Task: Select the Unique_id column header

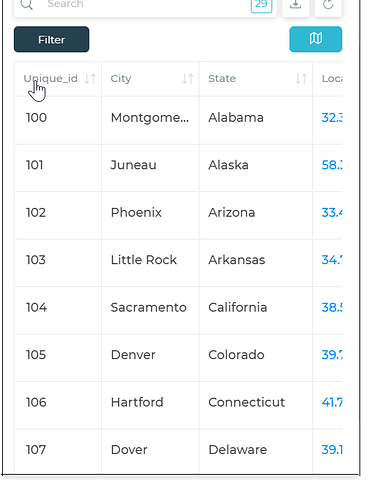Action: (x=50, y=79)
